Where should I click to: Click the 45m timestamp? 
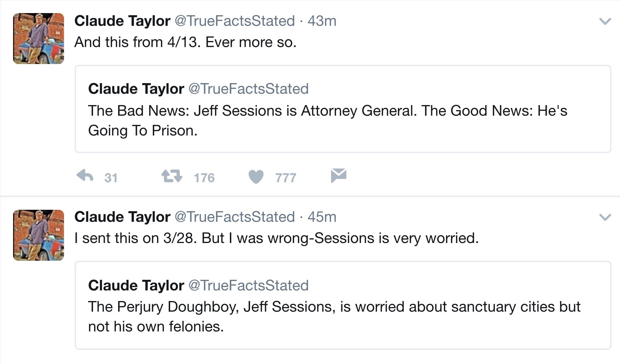click(321, 217)
